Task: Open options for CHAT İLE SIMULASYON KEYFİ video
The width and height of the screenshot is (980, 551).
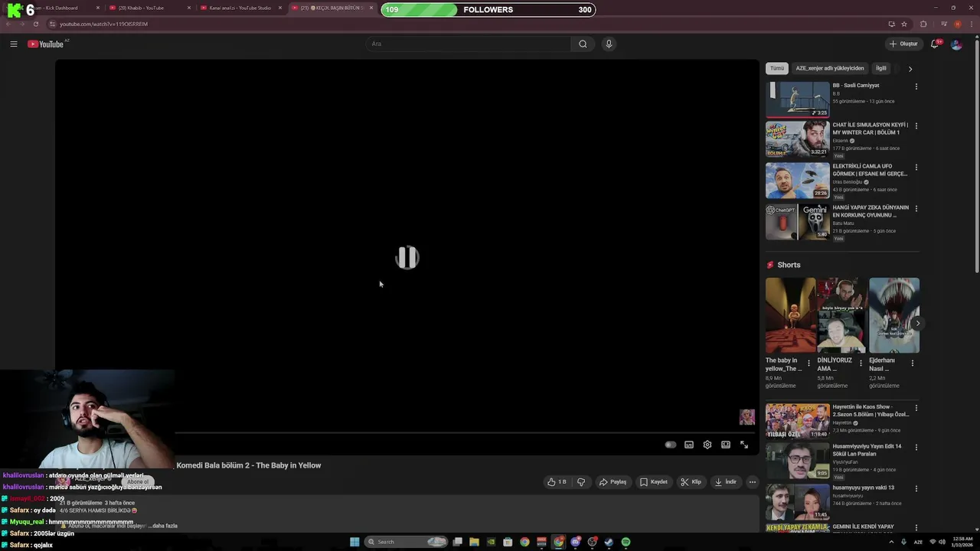Action: click(916, 126)
